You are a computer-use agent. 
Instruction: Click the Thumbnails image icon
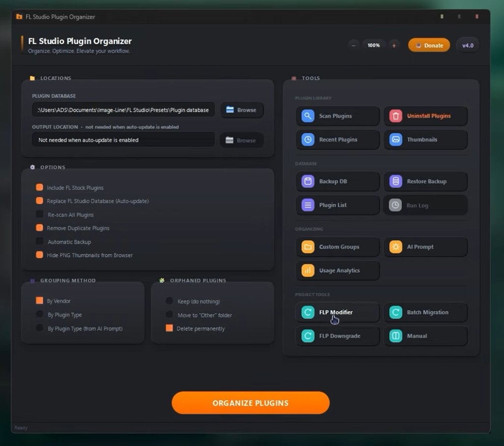coord(396,140)
